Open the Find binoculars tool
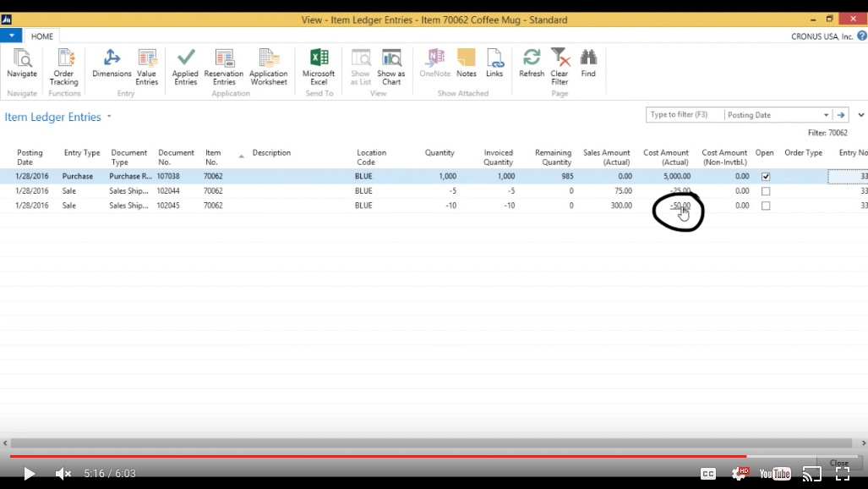868x489 pixels. click(588, 63)
